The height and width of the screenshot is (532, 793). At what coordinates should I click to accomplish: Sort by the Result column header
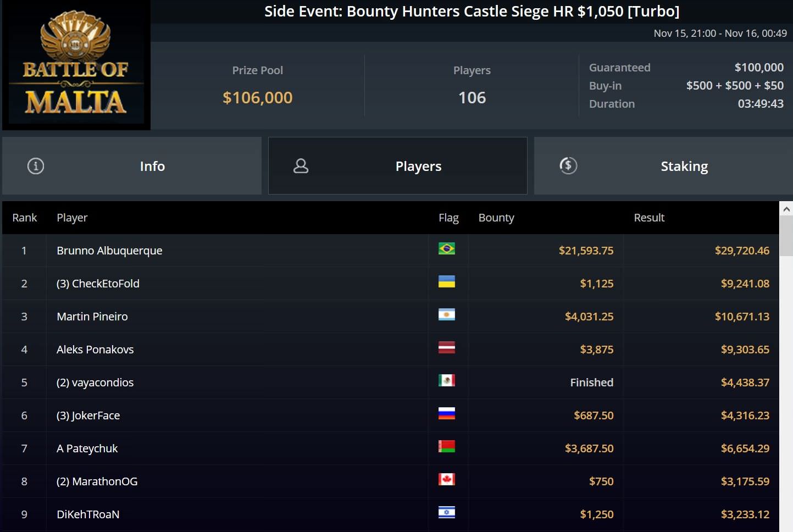coord(649,218)
